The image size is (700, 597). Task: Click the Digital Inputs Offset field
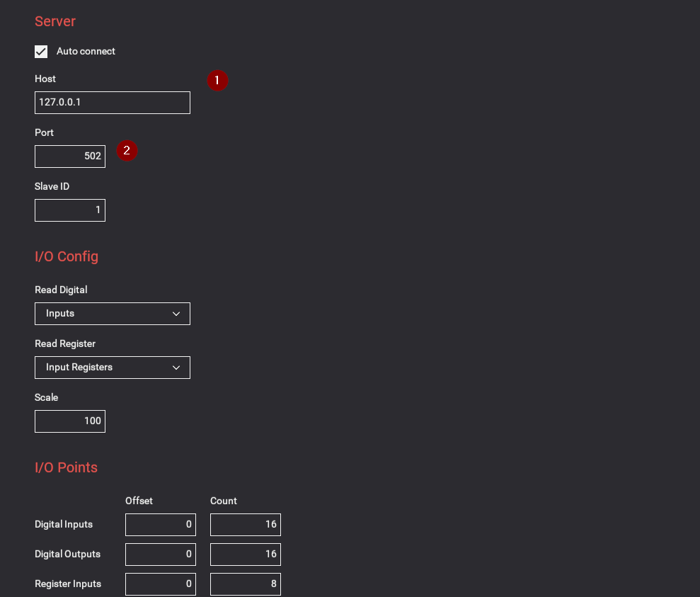pyautogui.click(x=161, y=525)
